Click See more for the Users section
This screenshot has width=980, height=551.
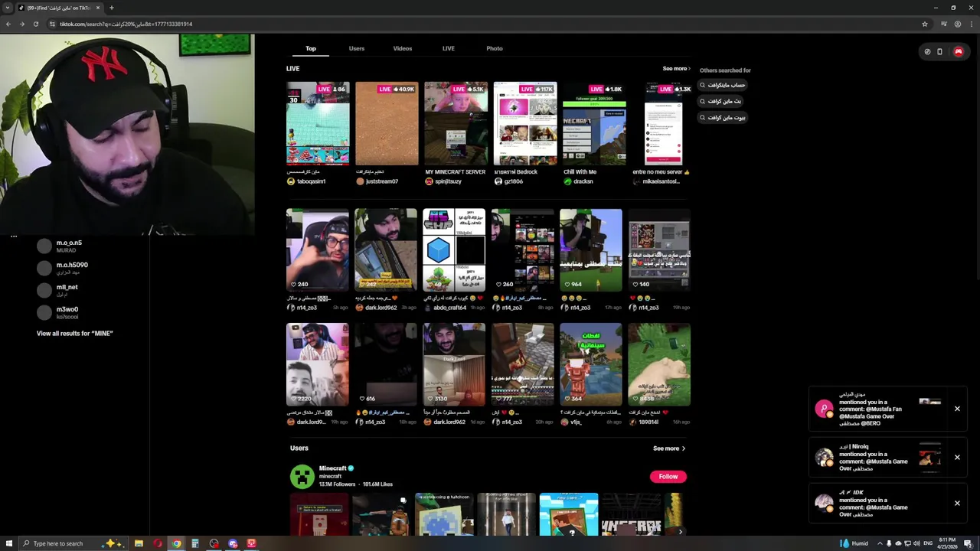coord(668,448)
